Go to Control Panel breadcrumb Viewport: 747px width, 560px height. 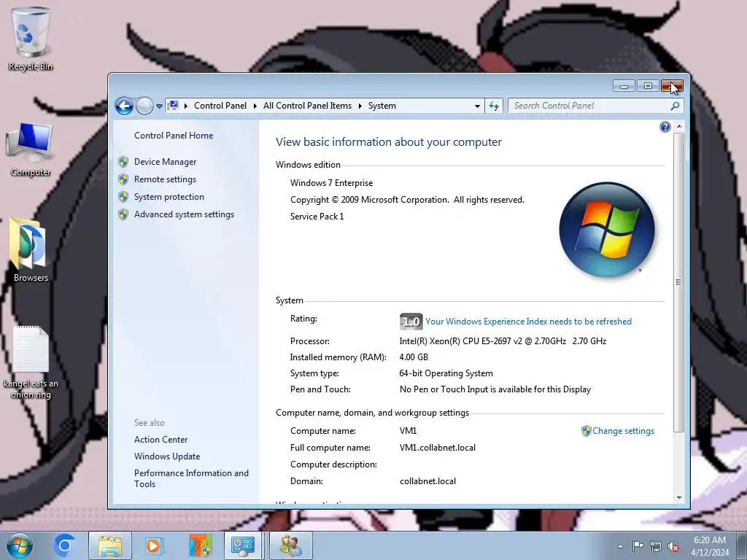(220, 106)
